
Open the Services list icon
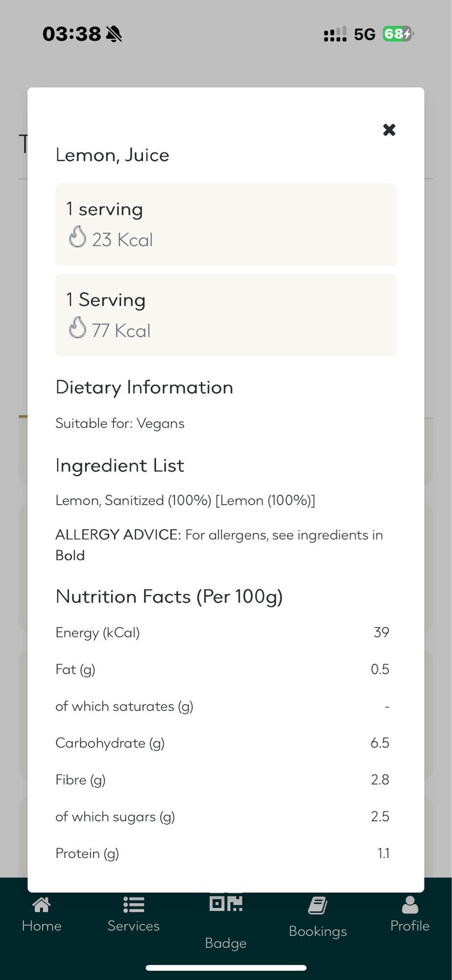(133, 905)
